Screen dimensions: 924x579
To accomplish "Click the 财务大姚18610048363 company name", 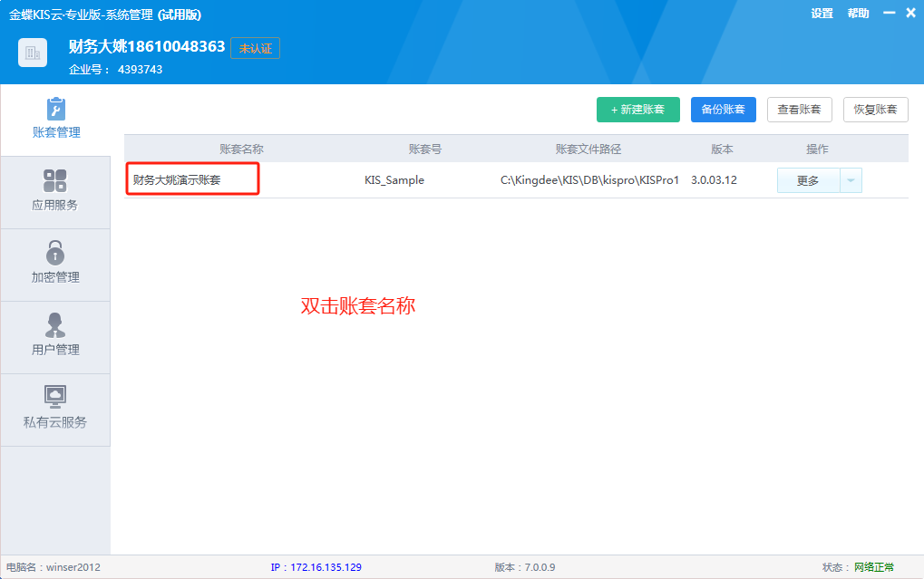I will click(147, 46).
